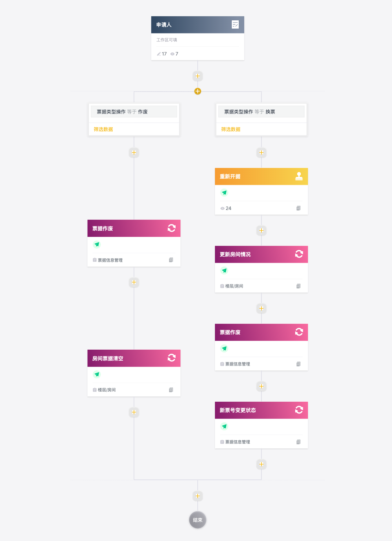Open the 房间票据清空 node header

click(x=134, y=358)
